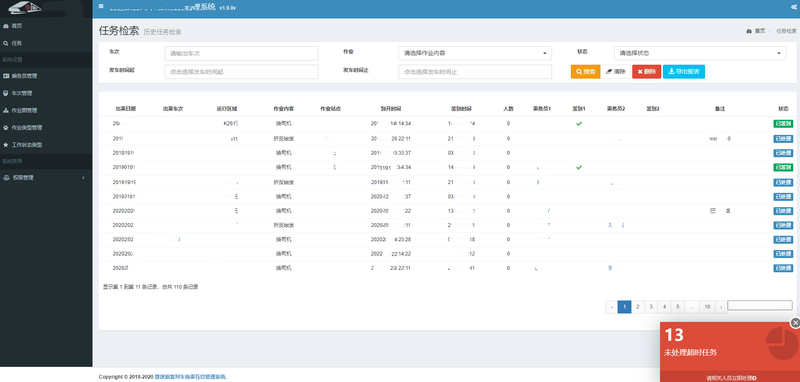Sort by the 人数 column header

(x=508, y=109)
